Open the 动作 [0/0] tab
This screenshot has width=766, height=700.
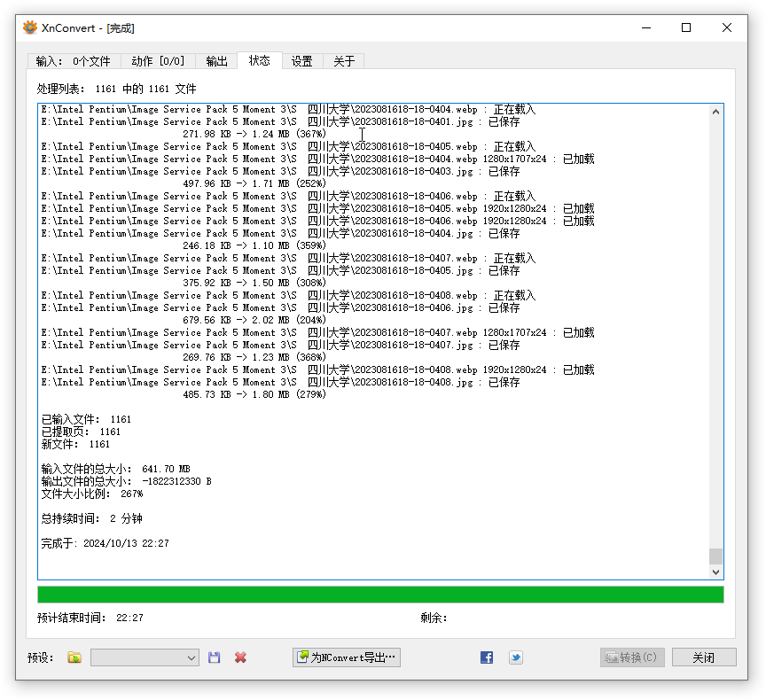[158, 61]
